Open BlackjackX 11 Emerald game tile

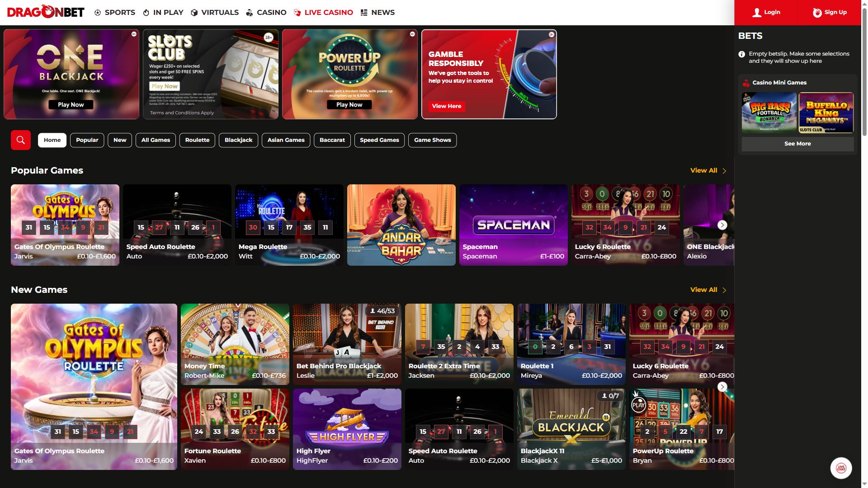[x=571, y=429]
